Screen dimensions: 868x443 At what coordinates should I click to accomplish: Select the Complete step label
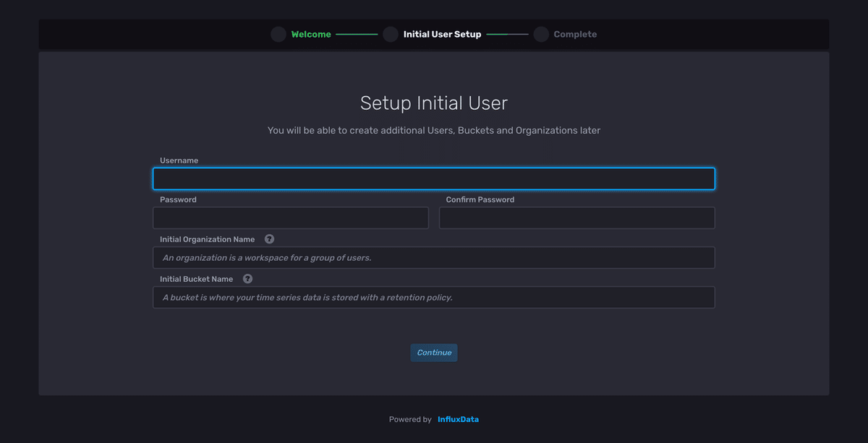pyautogui.click(x=575, y=34)
